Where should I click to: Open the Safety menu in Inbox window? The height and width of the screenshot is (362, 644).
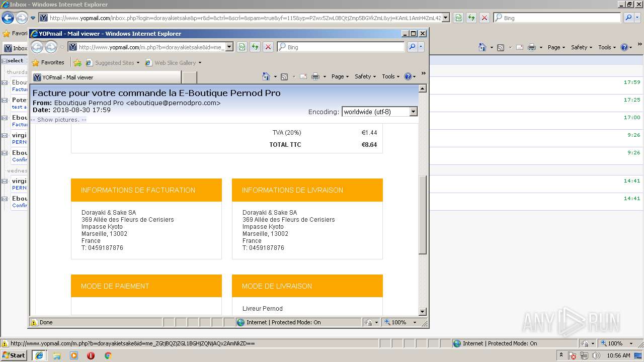(582, 47)
